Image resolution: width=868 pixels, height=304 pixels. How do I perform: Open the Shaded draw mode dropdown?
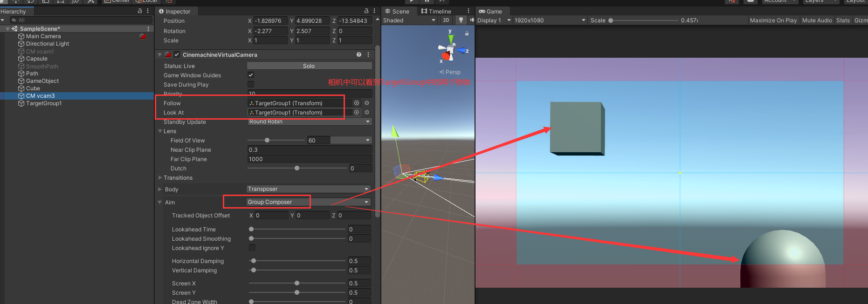pos(409,20)
